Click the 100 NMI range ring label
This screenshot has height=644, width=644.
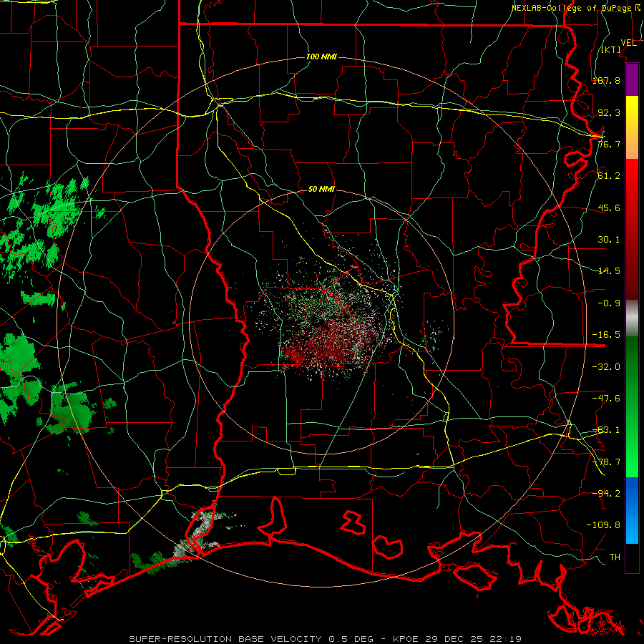(x=321, y=57)
